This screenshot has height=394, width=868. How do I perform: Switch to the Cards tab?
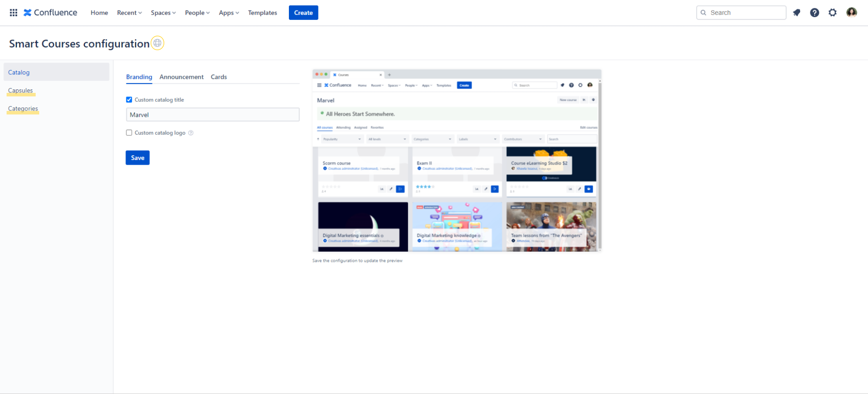tap(218, 77)
